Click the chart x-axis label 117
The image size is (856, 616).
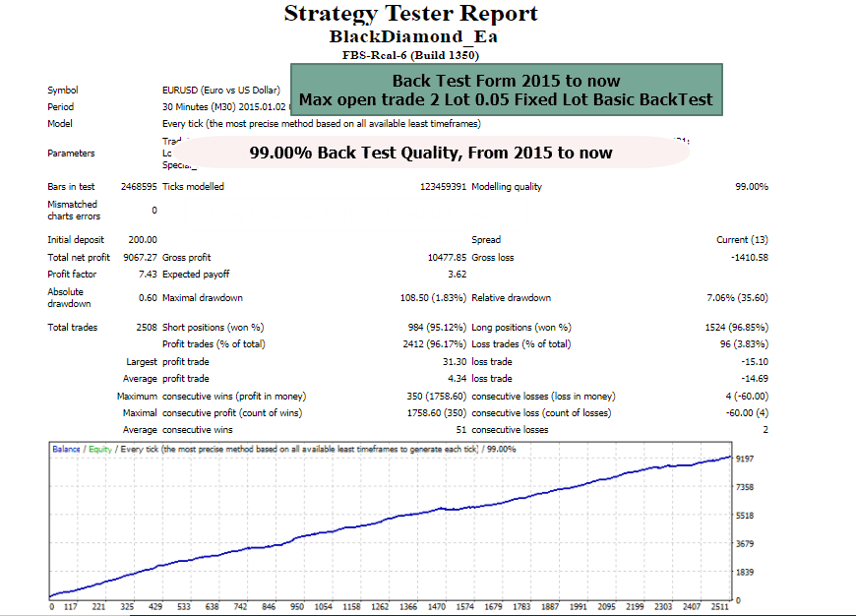point(71,607)
